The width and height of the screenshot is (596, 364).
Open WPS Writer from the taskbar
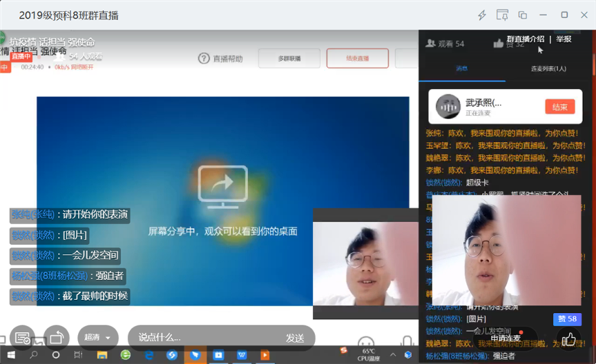pos(241,355)
